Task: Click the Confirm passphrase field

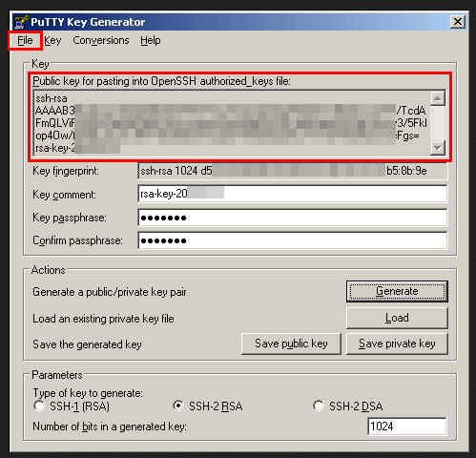Action: (x=293, y=240)
